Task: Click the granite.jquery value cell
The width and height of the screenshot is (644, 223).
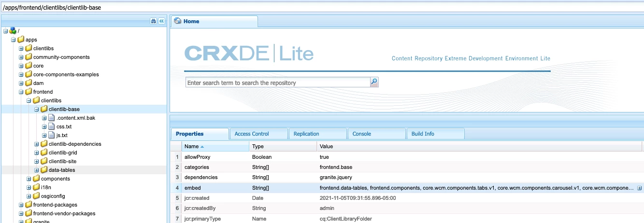Action: [337, 177]
